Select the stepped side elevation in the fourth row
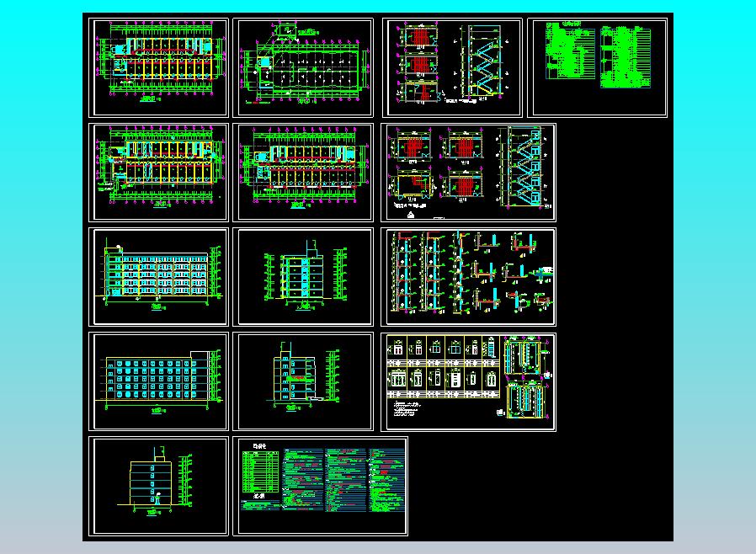Viewport: 756px width, 554px height. click(x=303, y=381)
